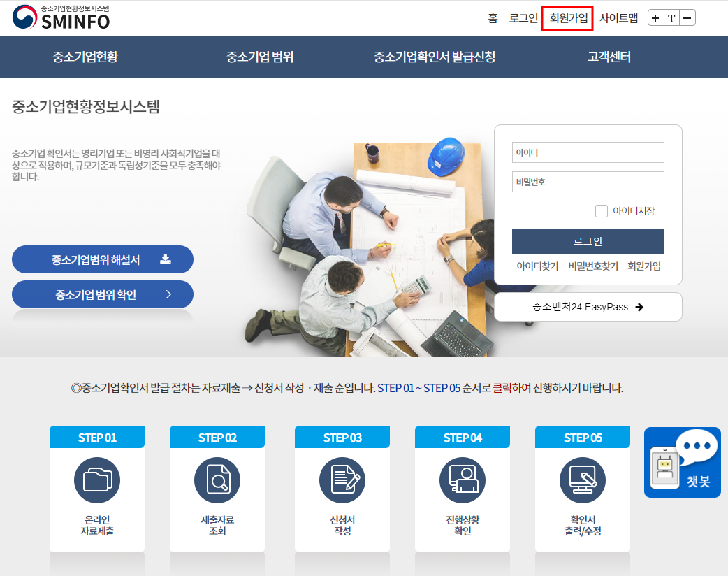Open the 아이디찾기 link

pyautogui.click(x=537, y=266)
